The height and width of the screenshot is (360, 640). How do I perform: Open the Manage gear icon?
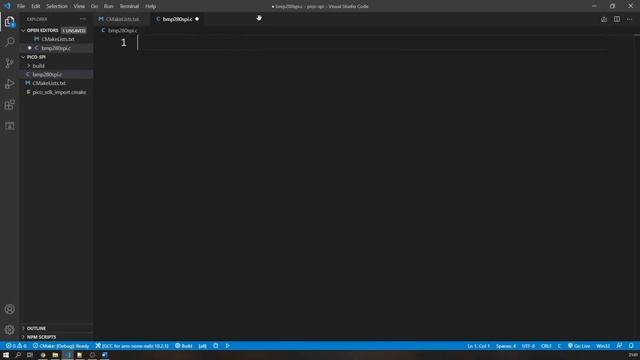[9, 329]
